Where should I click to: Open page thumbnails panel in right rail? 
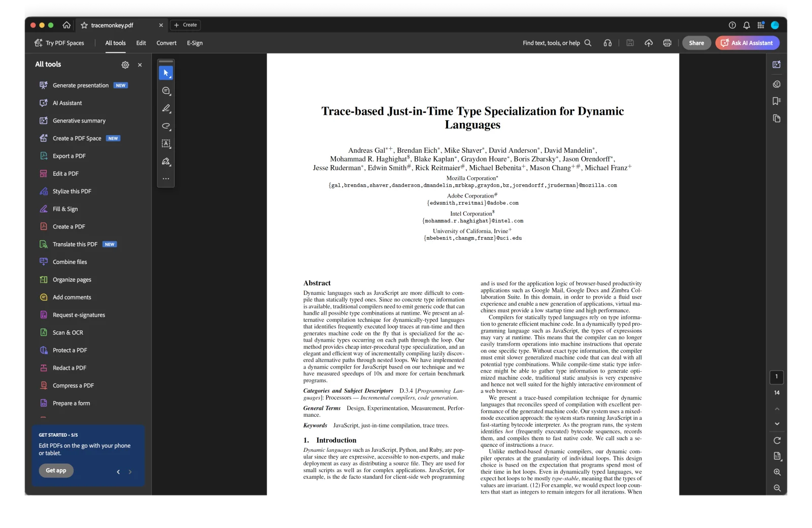(776, 119)
